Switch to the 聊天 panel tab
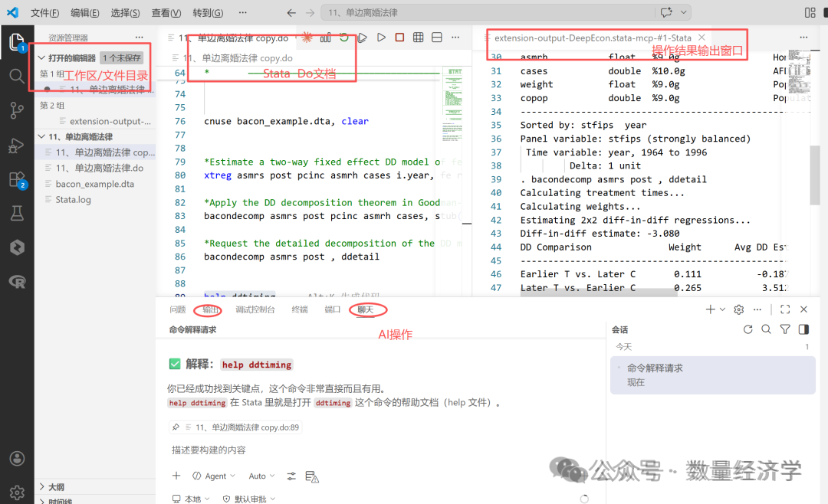The width and height of the screenshot is (828, 504). point(366,309)
